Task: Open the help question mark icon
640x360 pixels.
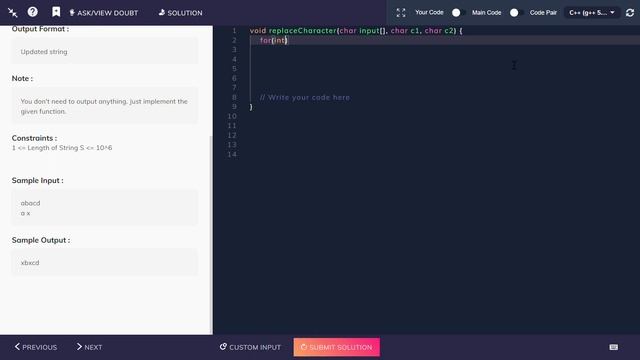Action: pos(33,12)
